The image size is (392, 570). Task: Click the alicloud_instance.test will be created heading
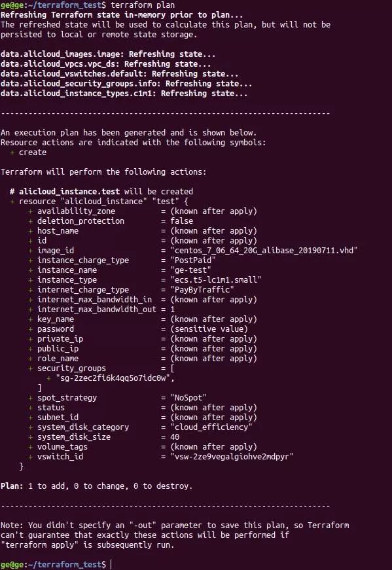tap(101, 192)
